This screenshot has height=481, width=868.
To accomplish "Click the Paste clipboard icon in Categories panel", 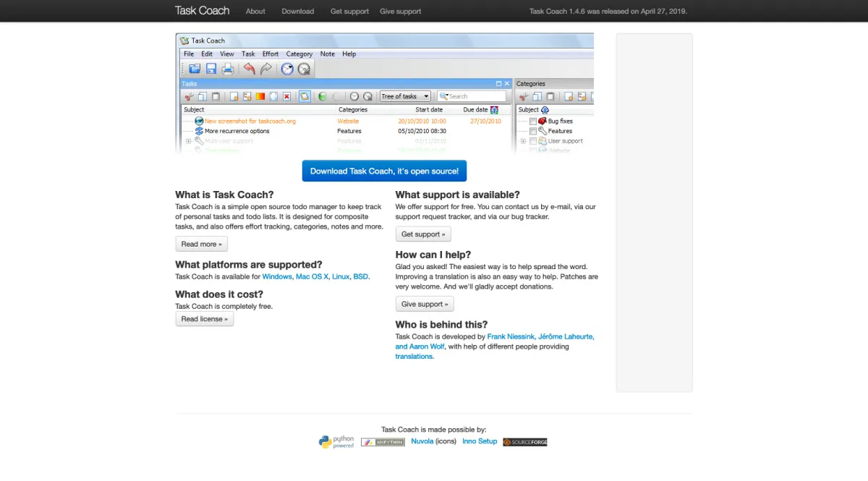I will pos(550,96).
